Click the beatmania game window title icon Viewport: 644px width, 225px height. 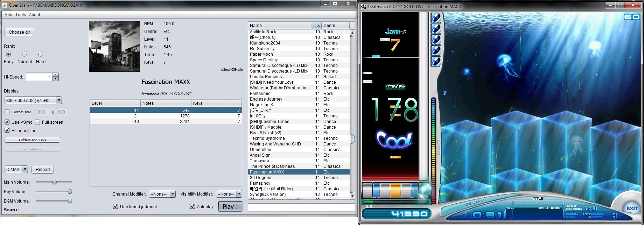click(364, 6)
